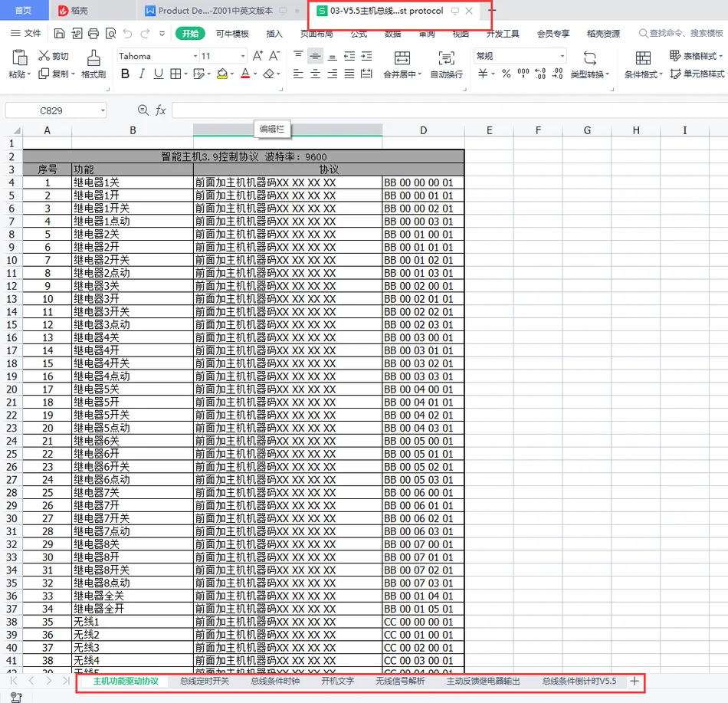Align cell content to top

tap(299, 56)
